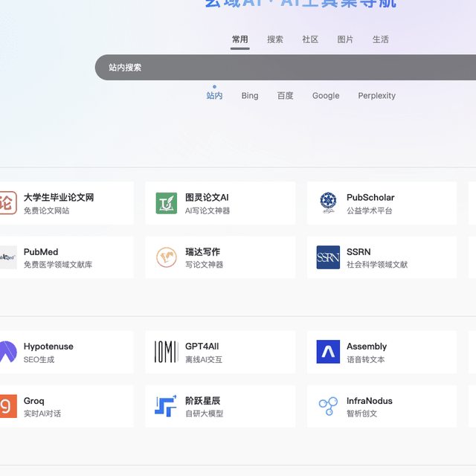
Task: Open the PubScholar emblem icon
Action: tap(328, 203)
